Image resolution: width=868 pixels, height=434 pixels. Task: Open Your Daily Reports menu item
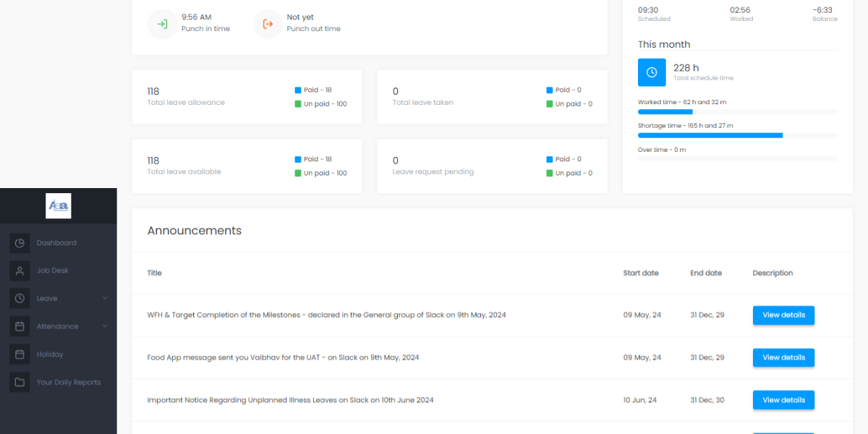69,382
